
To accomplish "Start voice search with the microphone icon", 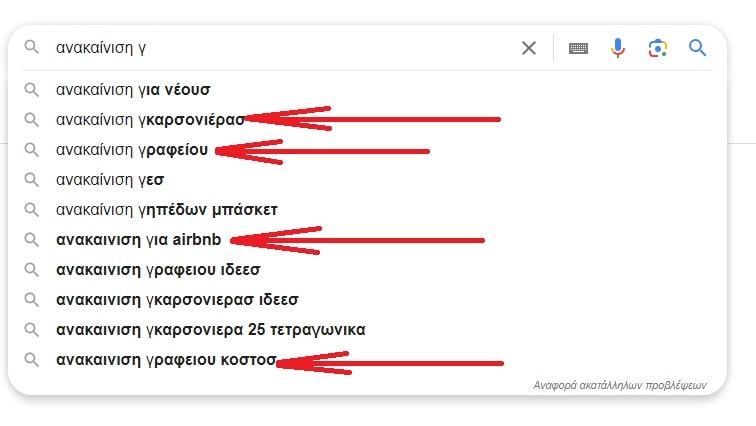I will 618,48.
